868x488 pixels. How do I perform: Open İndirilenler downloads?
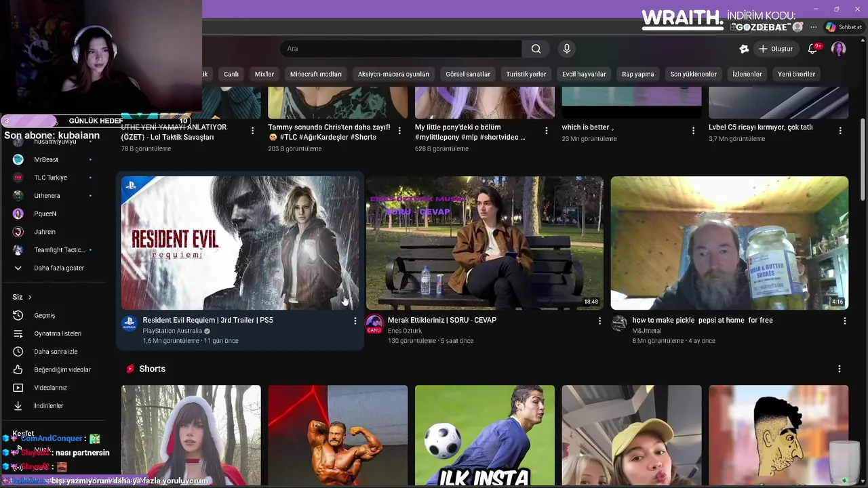click(x=48, y=406)
